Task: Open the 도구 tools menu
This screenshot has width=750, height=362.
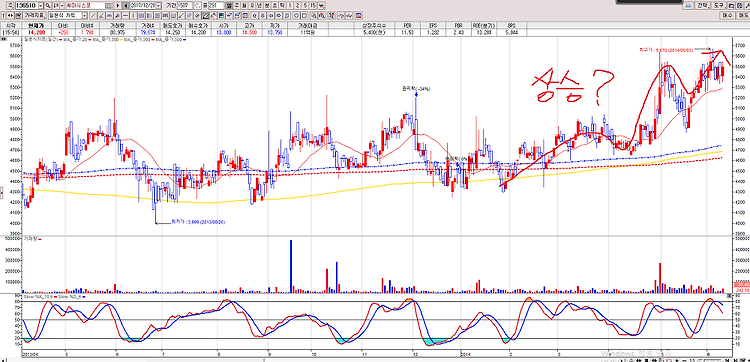Action: point(718,6)
